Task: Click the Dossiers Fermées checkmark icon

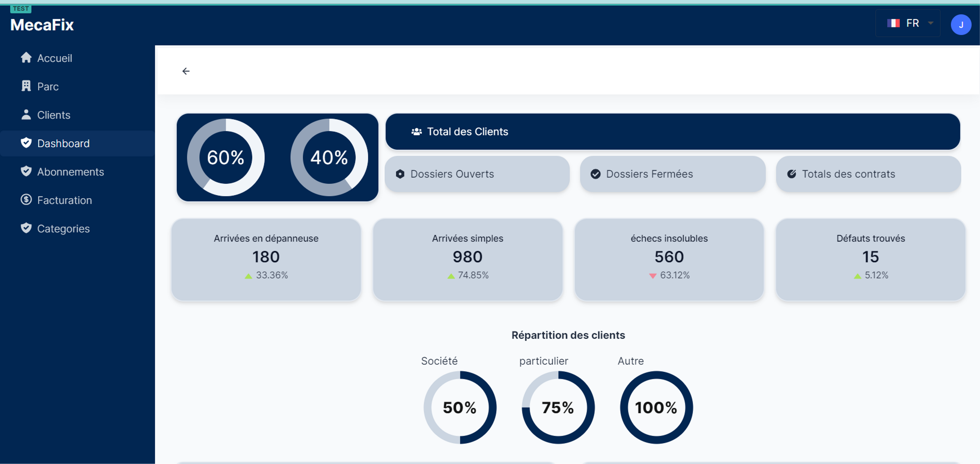Action: coord(595,174)
